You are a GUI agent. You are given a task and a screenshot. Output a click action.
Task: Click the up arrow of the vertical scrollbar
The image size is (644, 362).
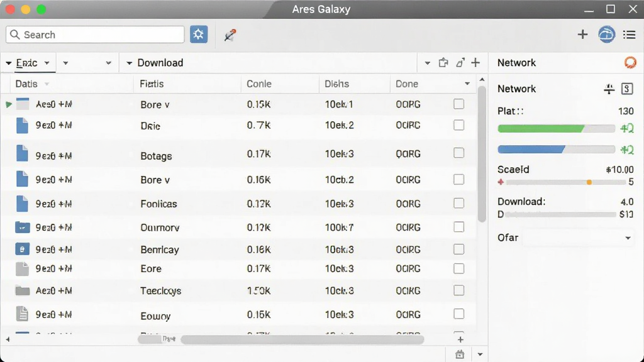pyautogui.click(x=482, y=80)
